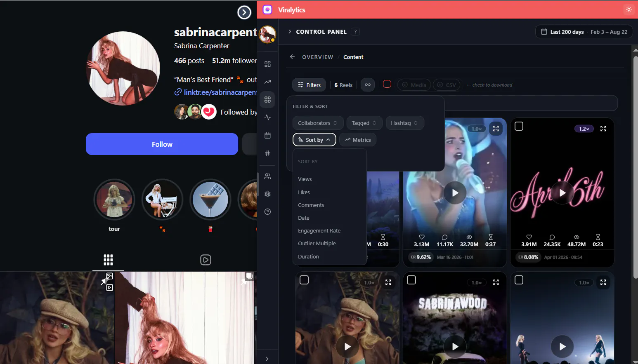Open the martini glass story highlight
Viewport: 638px width, 364px height.
(x=210, y=200)
